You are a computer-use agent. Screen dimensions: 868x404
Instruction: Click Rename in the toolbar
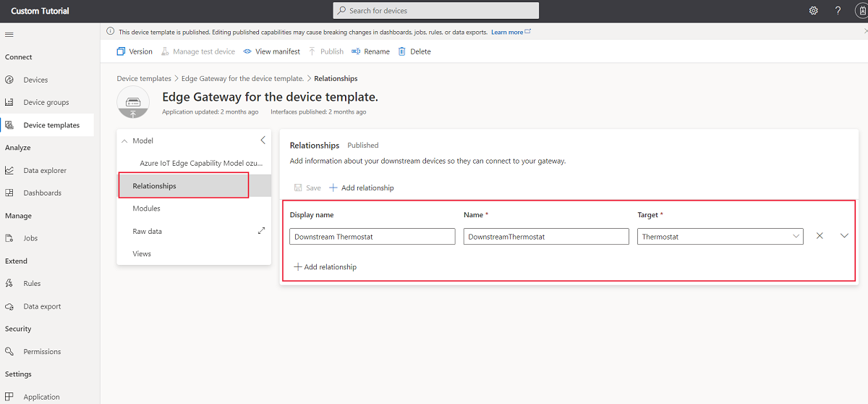coord(371,51)
